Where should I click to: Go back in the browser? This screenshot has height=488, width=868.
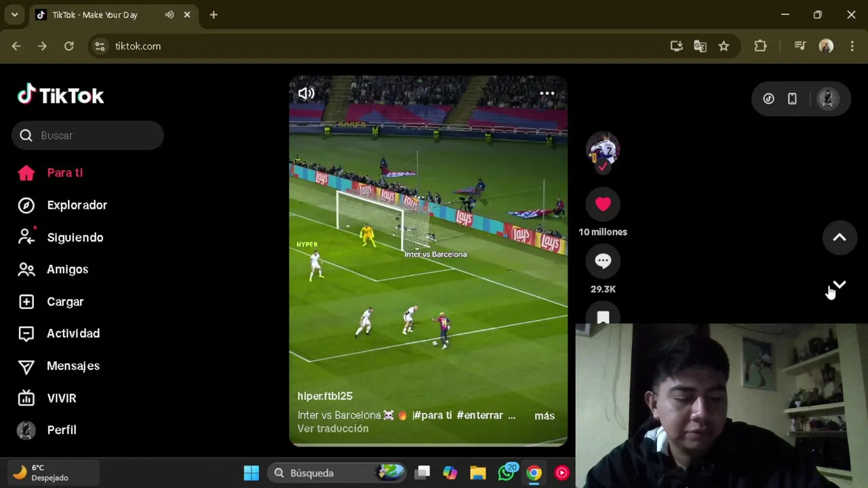(x=16, y=46)
